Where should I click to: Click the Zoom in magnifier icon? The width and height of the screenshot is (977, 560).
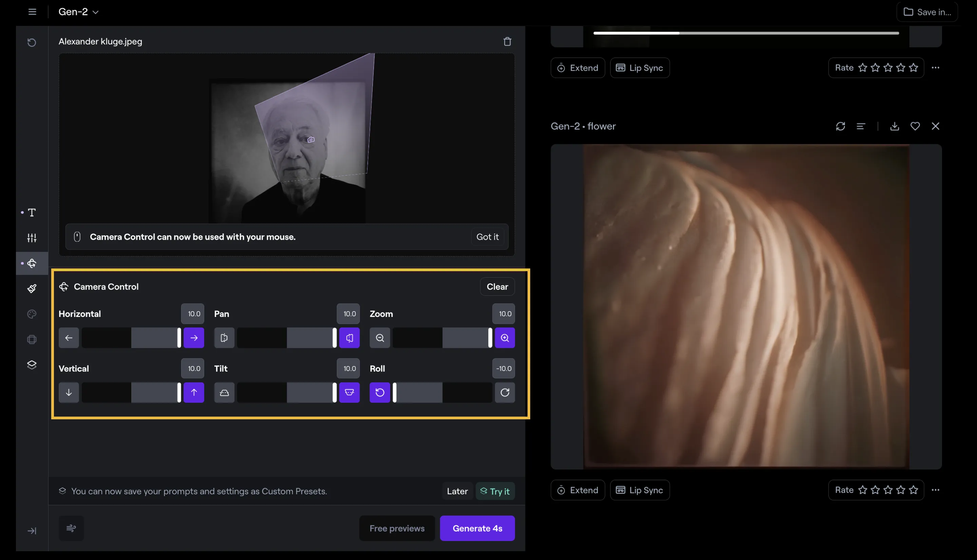tap(505, 338)
